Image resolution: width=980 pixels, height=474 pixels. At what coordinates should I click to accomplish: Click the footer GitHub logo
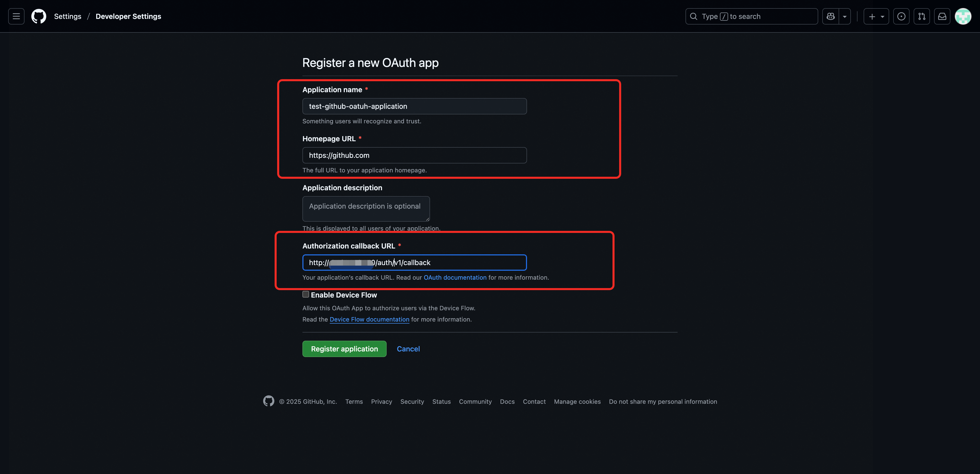268,401
